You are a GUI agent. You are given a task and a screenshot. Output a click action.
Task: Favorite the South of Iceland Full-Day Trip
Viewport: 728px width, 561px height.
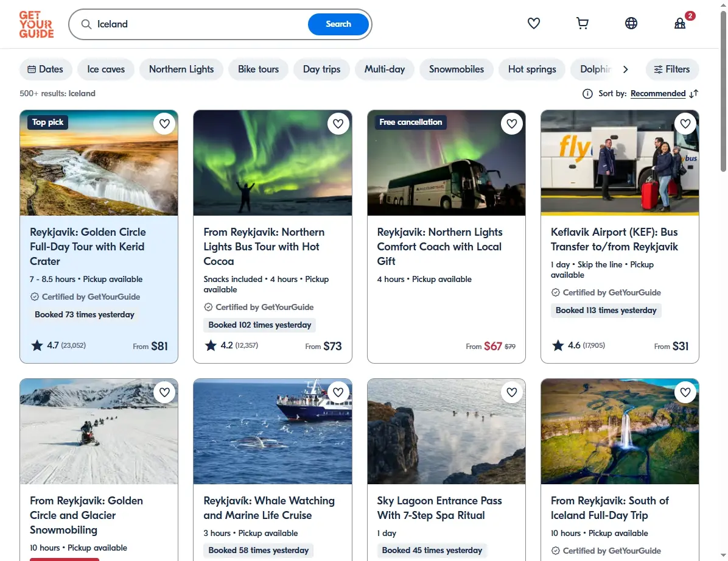pos(685,392)
